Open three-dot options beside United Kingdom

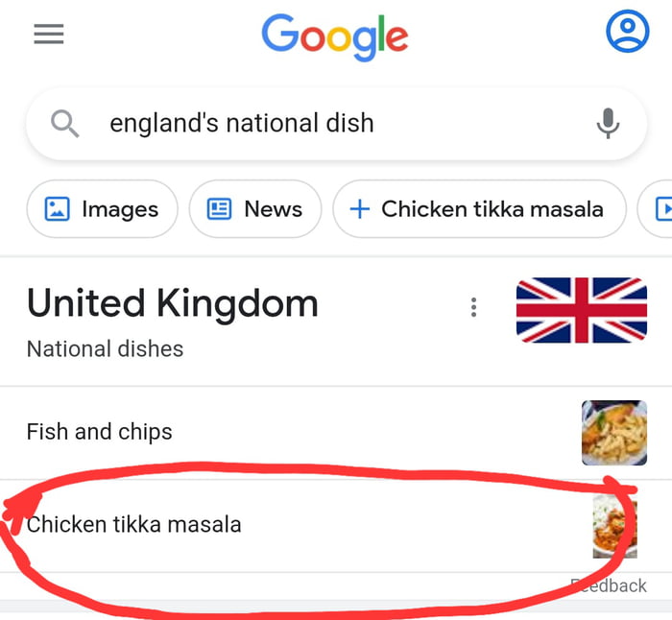pos(473,307)
